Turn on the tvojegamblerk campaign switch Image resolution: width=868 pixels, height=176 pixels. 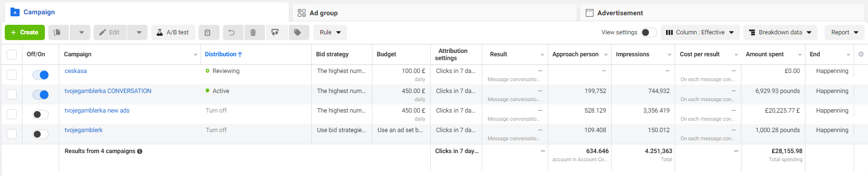pos(41,135)
